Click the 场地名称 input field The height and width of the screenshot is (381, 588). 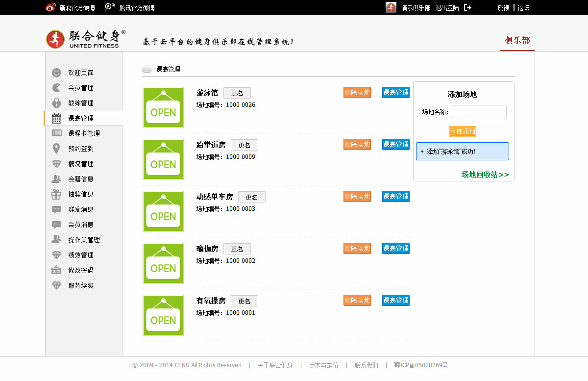coord(479,112)
